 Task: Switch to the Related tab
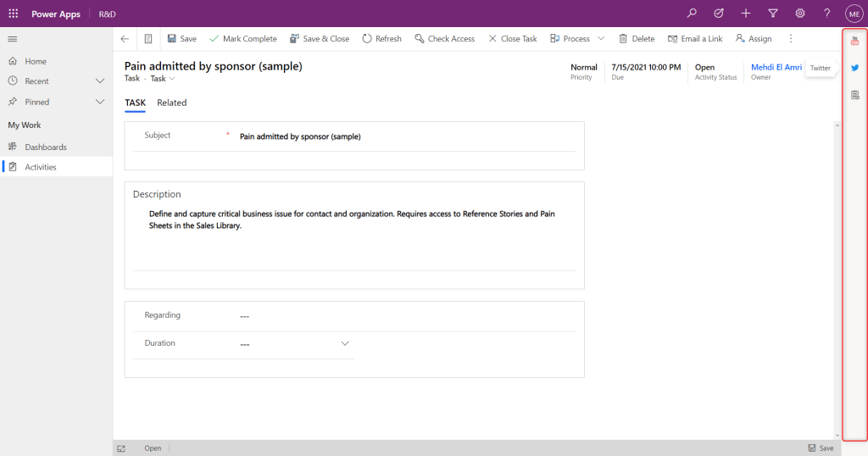tap(171, 103)
